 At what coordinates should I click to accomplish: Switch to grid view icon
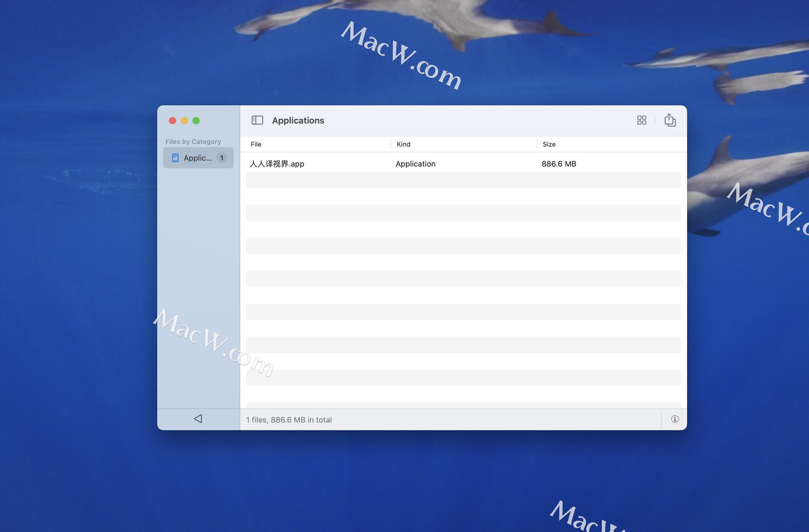pos(641,120)
